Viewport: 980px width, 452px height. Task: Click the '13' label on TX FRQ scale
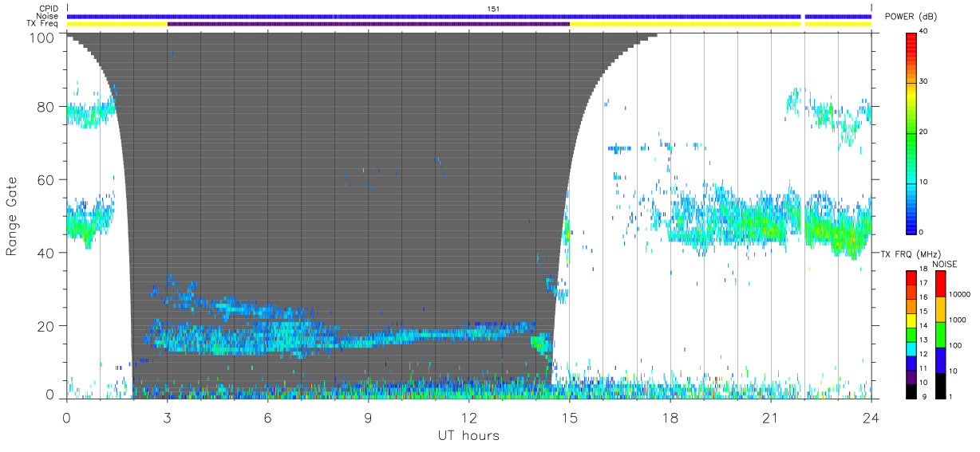(x=924, y=340)
